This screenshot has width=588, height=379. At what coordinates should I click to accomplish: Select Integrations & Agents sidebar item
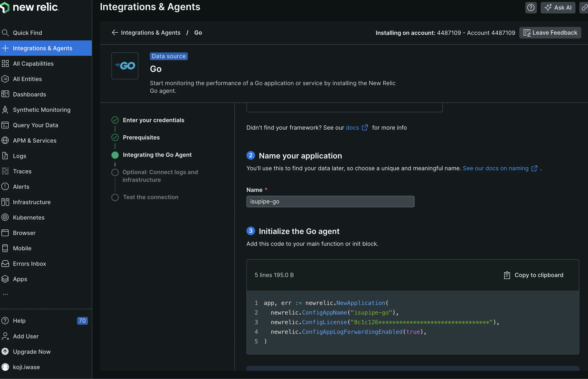pos(46,48)
